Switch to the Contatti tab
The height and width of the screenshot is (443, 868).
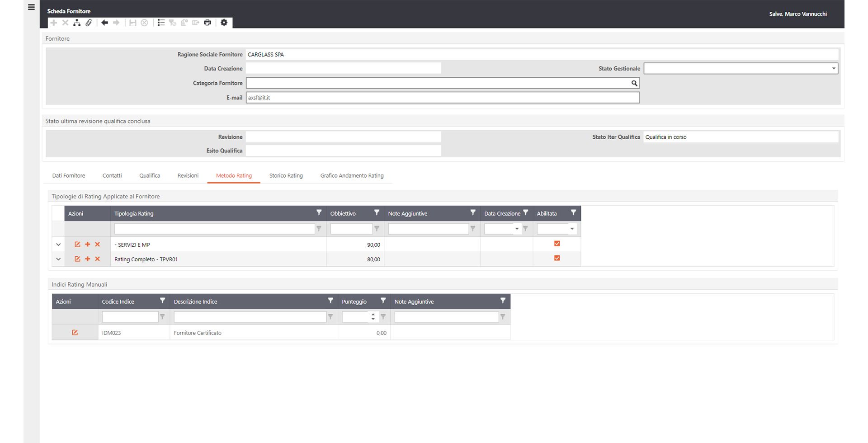pos(112,175)
